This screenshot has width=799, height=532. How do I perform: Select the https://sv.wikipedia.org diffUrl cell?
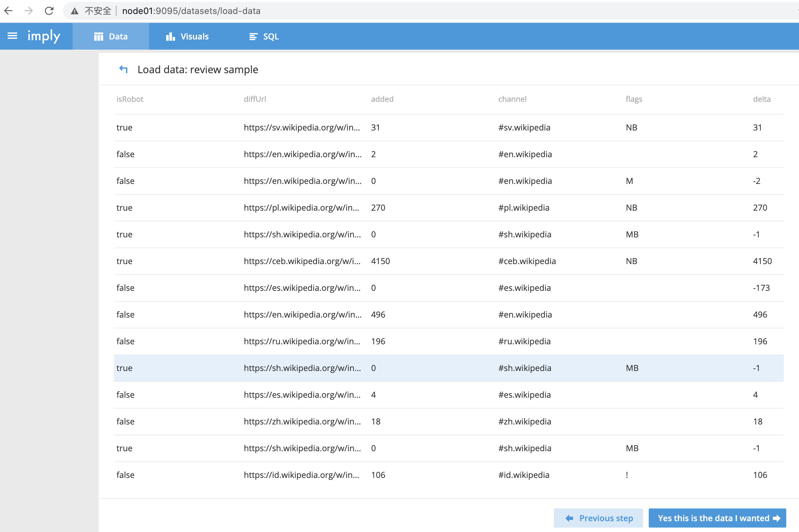point(302,128)
